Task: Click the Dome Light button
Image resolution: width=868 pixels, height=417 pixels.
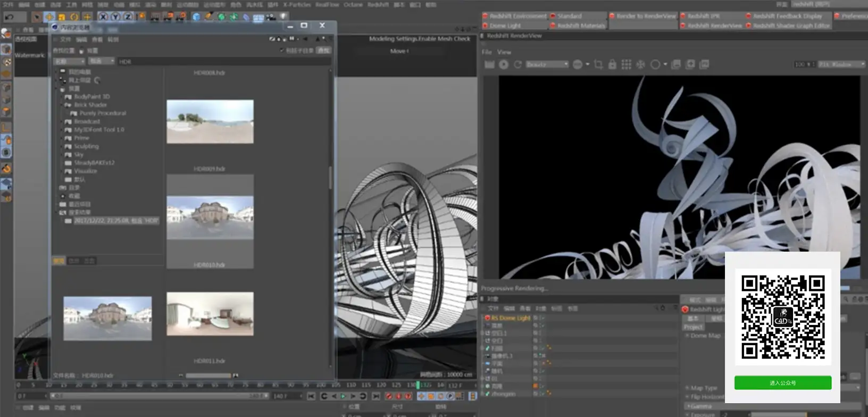Action: (x=514, y=26)
